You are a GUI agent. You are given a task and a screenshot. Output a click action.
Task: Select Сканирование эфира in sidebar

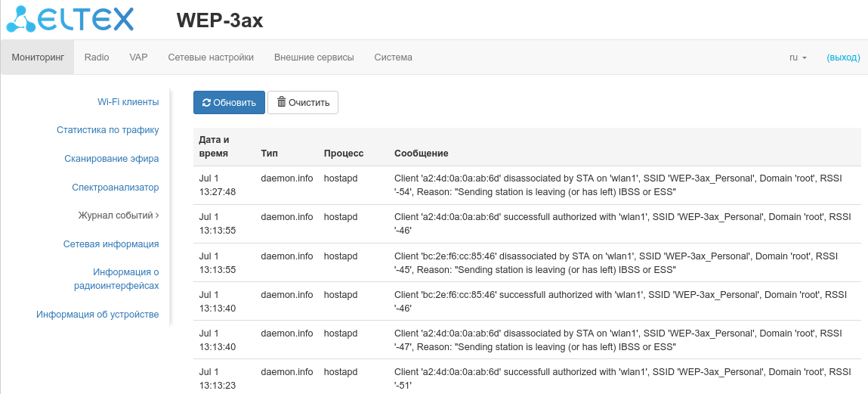111,159
